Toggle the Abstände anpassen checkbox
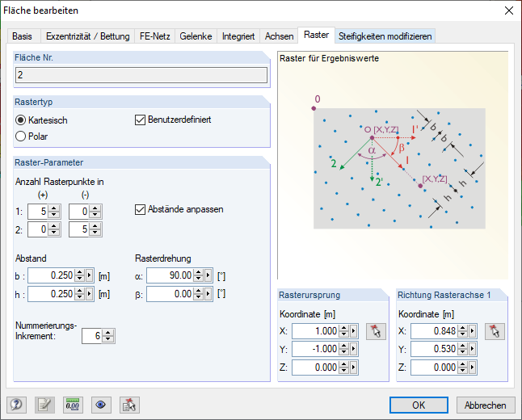Image resolution: width=522 pixels, height=420 pixels. [140, 209]
